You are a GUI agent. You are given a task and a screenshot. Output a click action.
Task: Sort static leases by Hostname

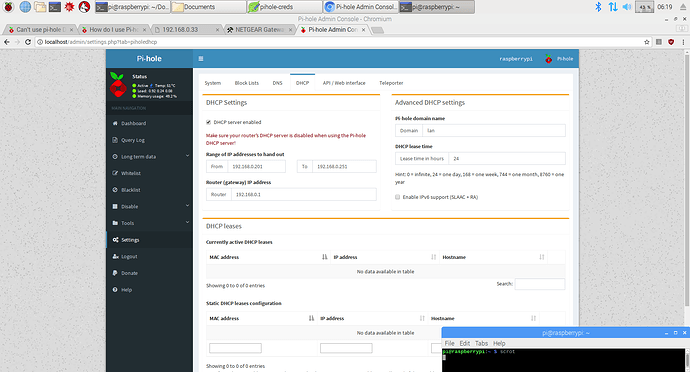click(x=483, y=318)
